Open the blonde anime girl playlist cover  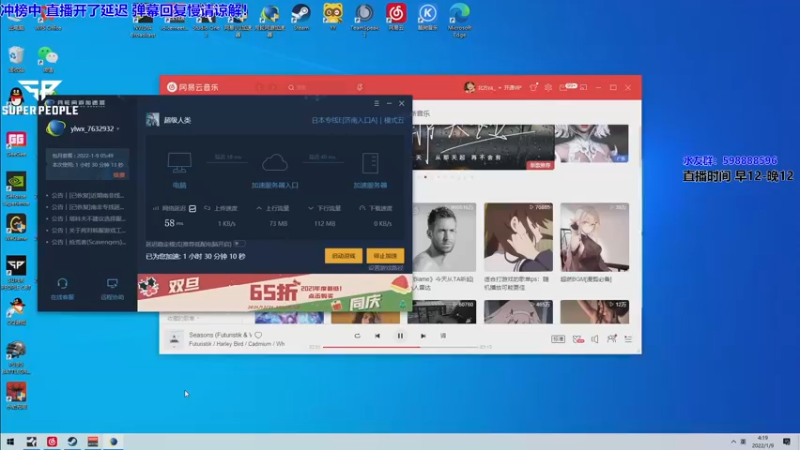pos(594,237)
